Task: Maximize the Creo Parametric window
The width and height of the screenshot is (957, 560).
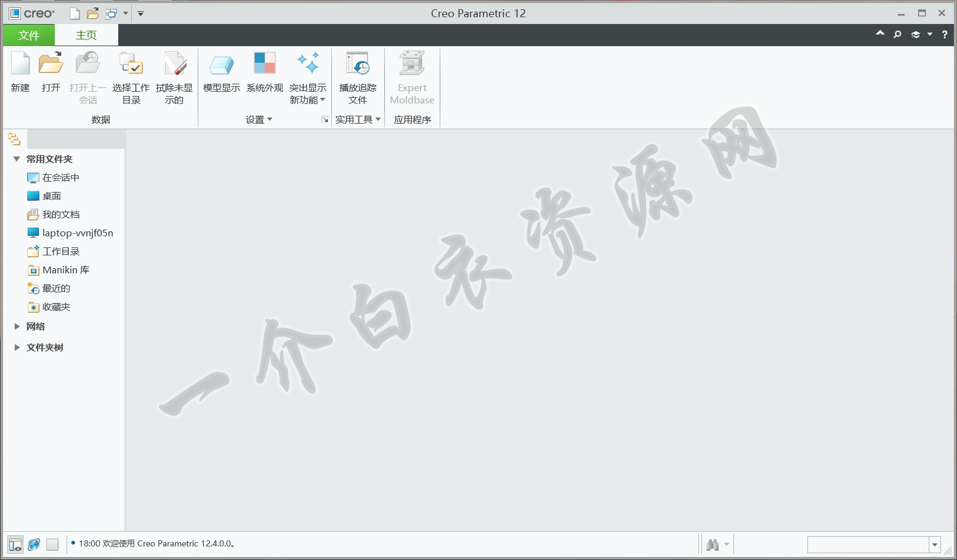Action: (x=922, y=13)
